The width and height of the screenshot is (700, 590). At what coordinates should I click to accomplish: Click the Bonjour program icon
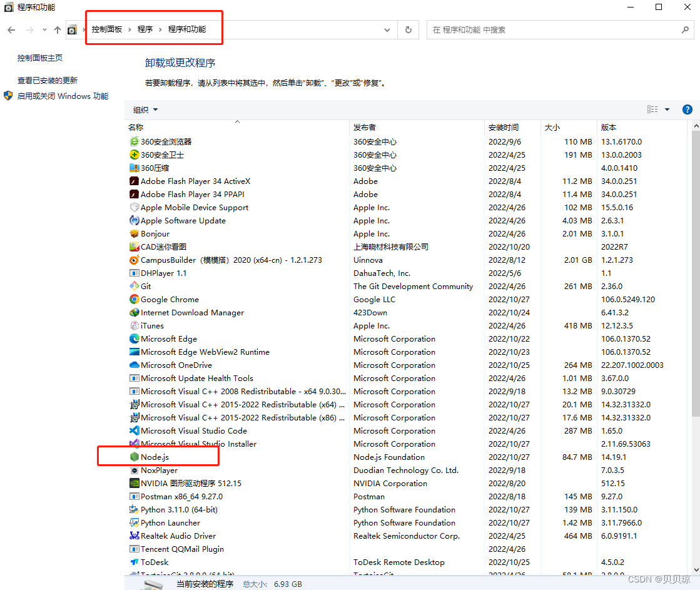pyautogui.click(x=134, y=233)
